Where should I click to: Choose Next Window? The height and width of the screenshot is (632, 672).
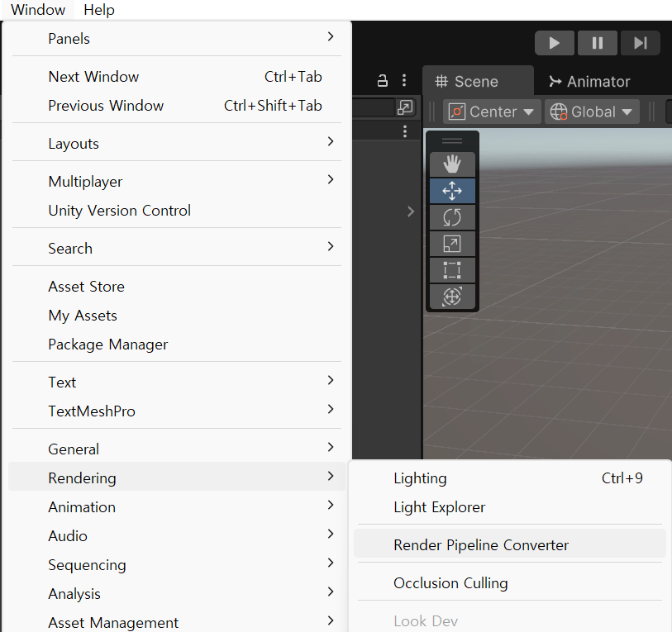177,77
